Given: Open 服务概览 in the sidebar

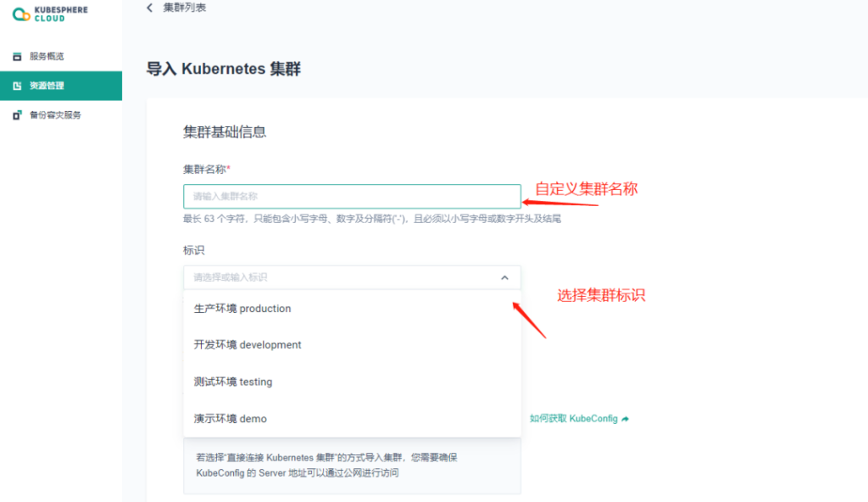Looking at the screenshot, I should click(47, 57).
